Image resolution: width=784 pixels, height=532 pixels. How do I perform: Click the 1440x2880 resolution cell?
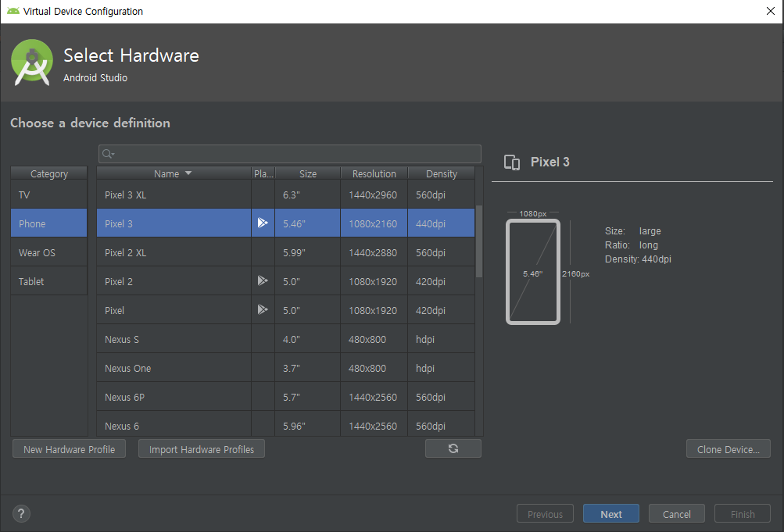[x=373, y=253]
